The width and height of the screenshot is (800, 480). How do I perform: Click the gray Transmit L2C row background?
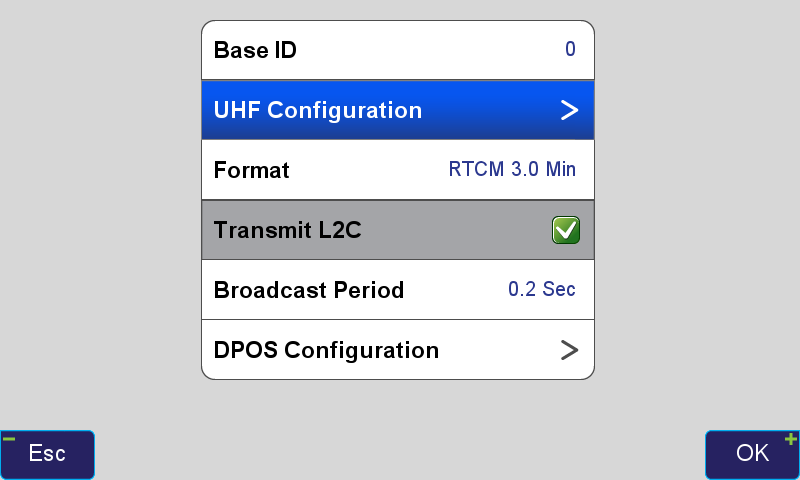[x=450, y=230]
